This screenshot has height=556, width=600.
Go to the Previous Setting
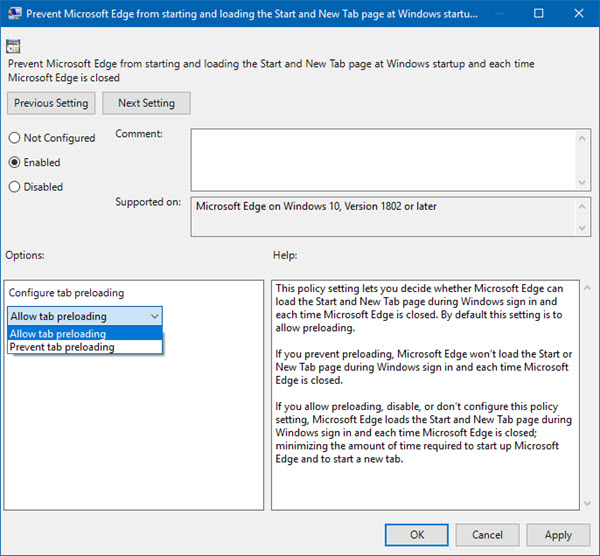pos(51,103)
